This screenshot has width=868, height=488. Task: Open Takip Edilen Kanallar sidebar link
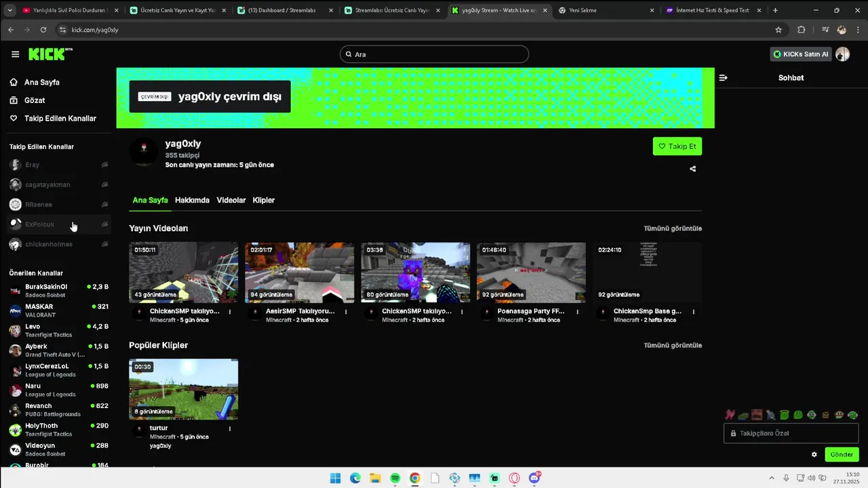(x=53, y=118)
